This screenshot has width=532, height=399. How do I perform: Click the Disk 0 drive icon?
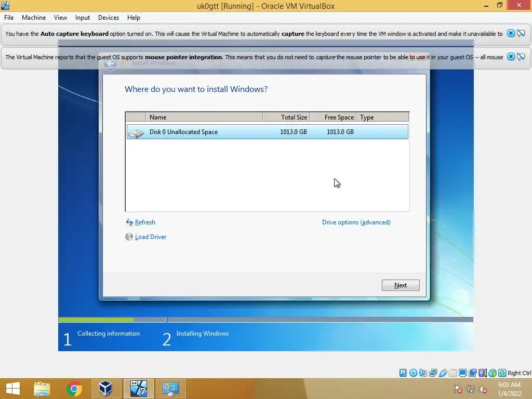click(136, 132)
